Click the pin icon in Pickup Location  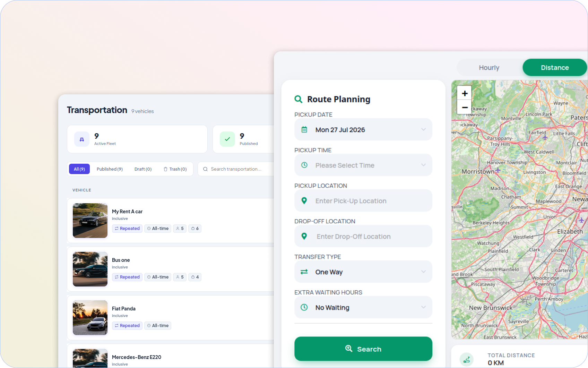point(304,200)
